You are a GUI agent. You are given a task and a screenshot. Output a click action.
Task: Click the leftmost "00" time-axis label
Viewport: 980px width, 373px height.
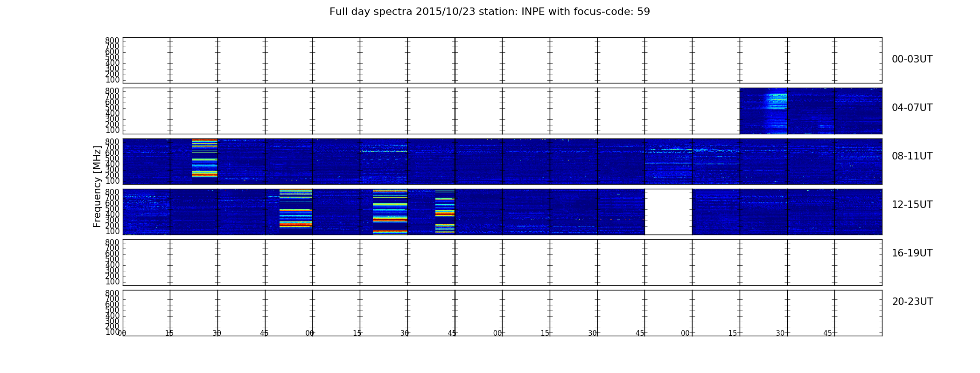[x=122, y=333]
